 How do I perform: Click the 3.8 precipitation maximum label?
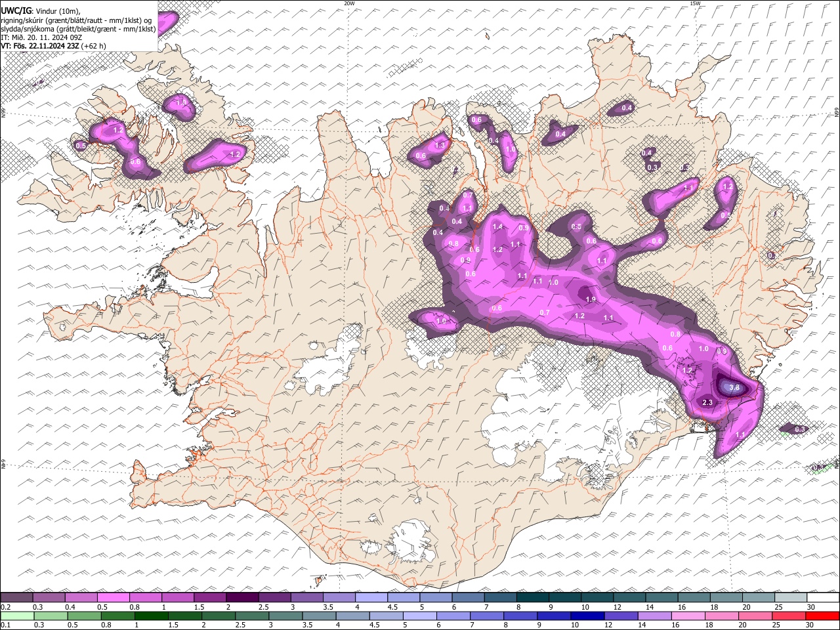click(734, 388)
